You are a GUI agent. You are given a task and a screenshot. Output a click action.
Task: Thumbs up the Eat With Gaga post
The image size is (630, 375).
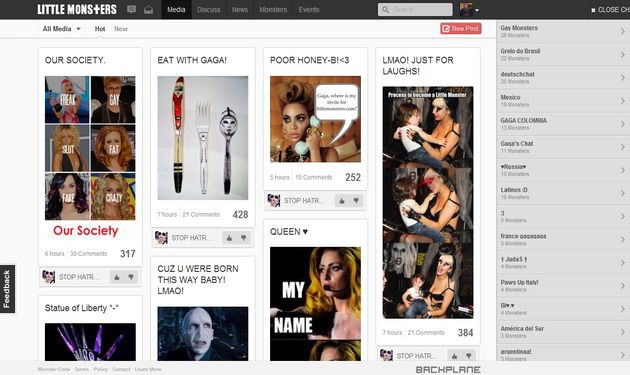click(229, 238)
